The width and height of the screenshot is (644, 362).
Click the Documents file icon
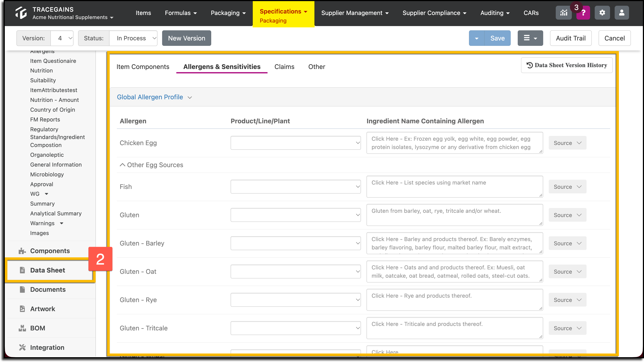pyautogui.click(x=22, y=289)
